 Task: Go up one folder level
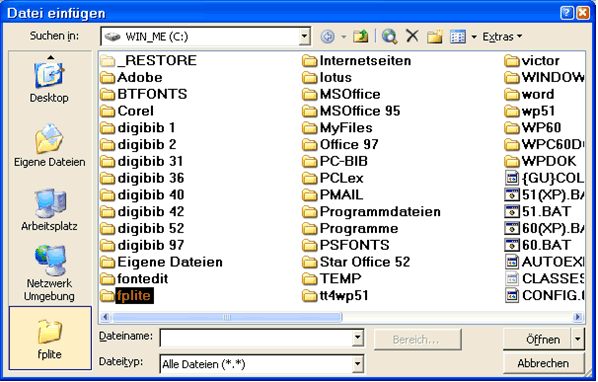(x=360, y=37)
